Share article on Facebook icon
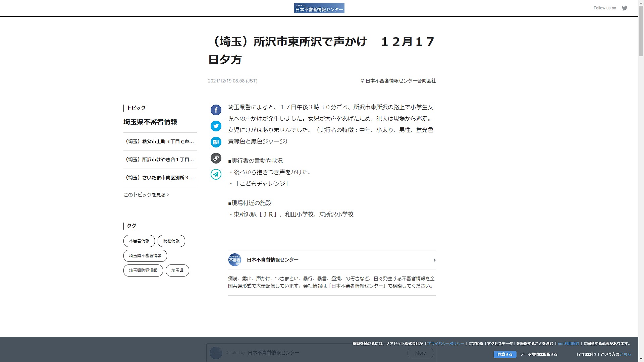 pyautogui.click(x=216, y=110)
